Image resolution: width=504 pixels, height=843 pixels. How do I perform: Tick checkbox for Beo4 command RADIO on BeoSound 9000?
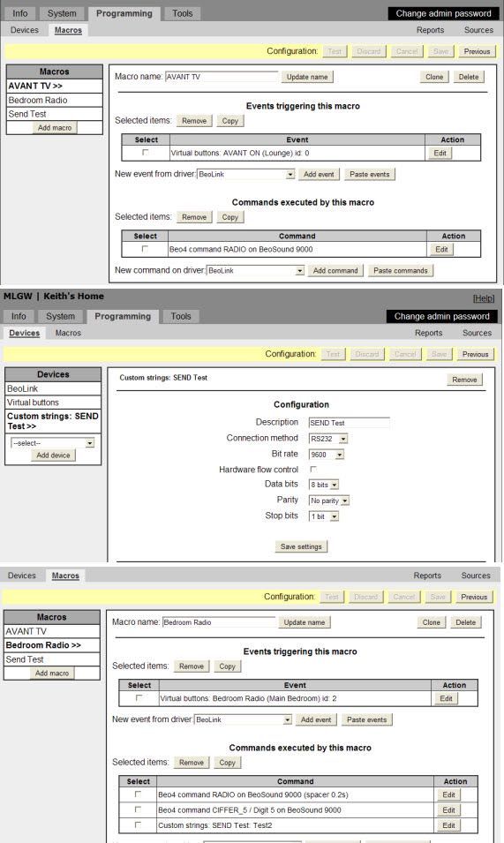[145, 249]
